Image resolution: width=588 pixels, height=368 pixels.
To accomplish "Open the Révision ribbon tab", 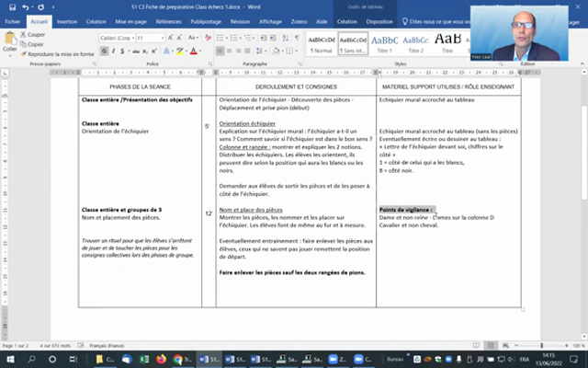I will [241, 20].
